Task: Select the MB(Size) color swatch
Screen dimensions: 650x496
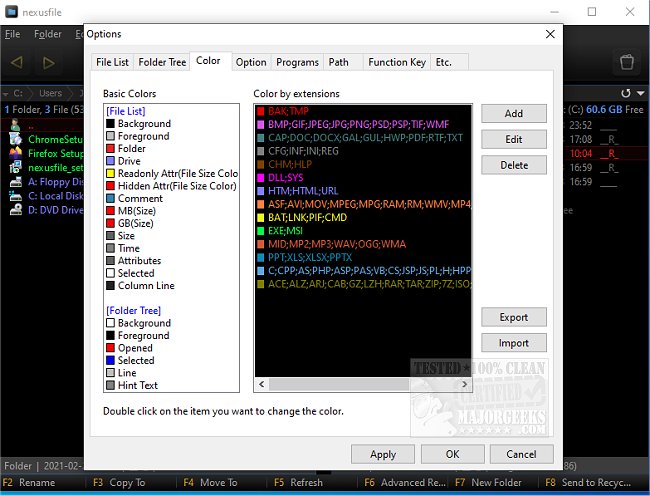Action: pyautogui.click(x=110, y=210)
